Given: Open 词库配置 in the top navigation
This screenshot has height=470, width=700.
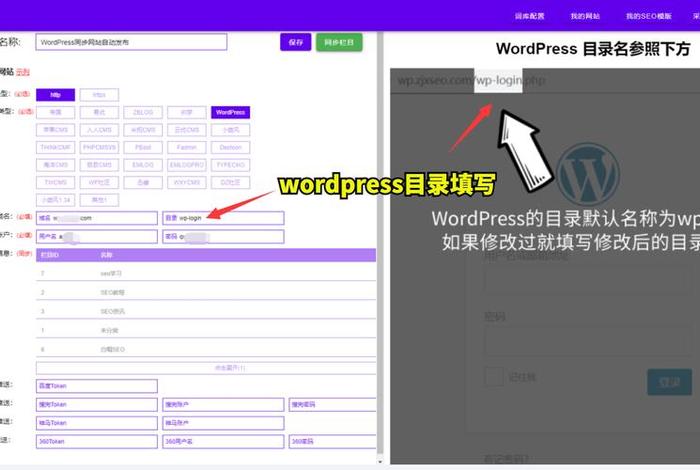Looking at the screenshot, I should coord(529,16).
